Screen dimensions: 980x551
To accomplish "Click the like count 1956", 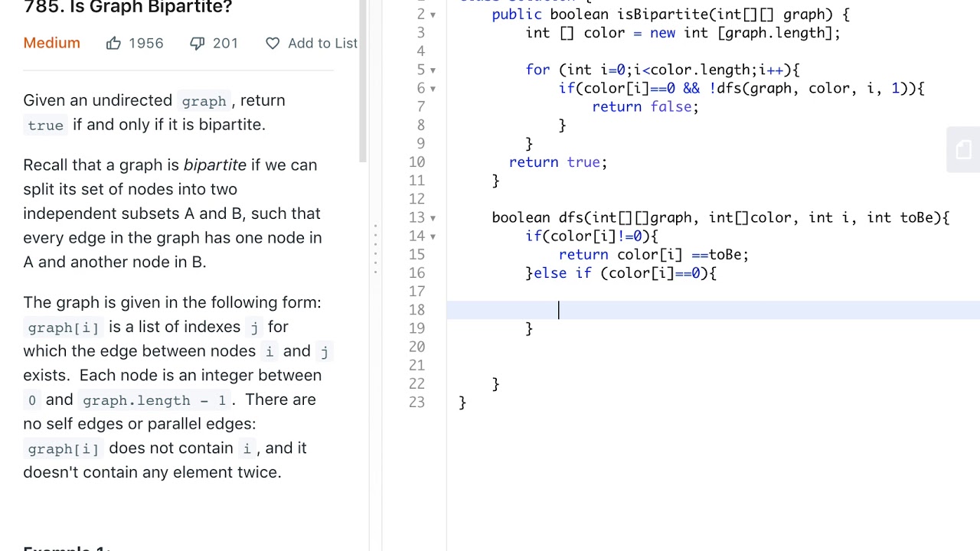I will coord(145,43).
